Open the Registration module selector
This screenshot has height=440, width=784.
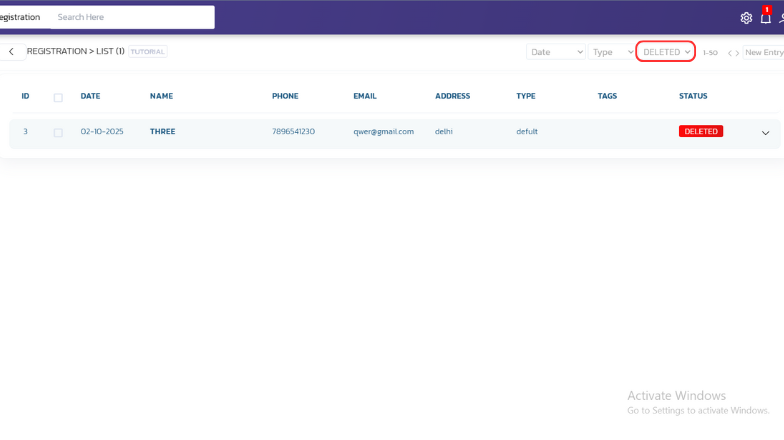pyautogui.click(x=22, y=17)
